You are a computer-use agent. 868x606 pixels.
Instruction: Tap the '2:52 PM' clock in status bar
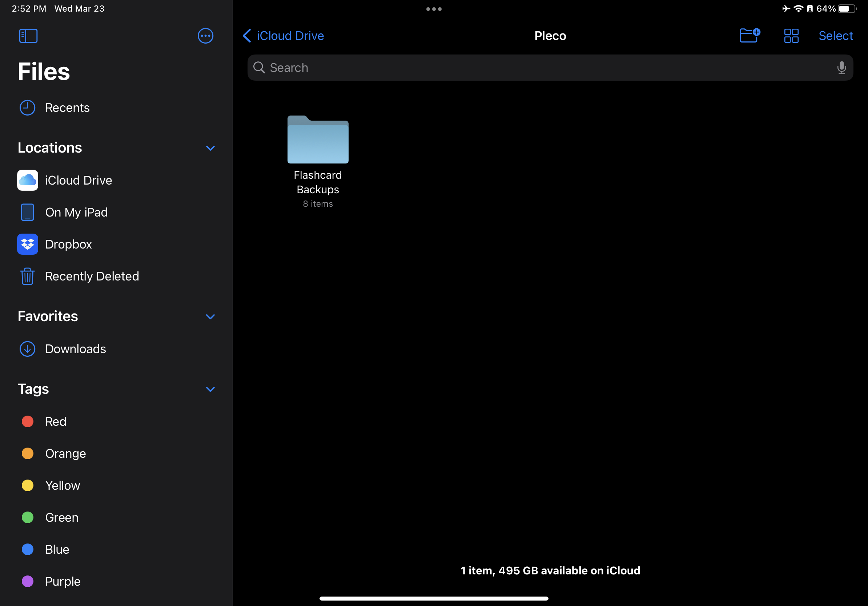point(29,9)
